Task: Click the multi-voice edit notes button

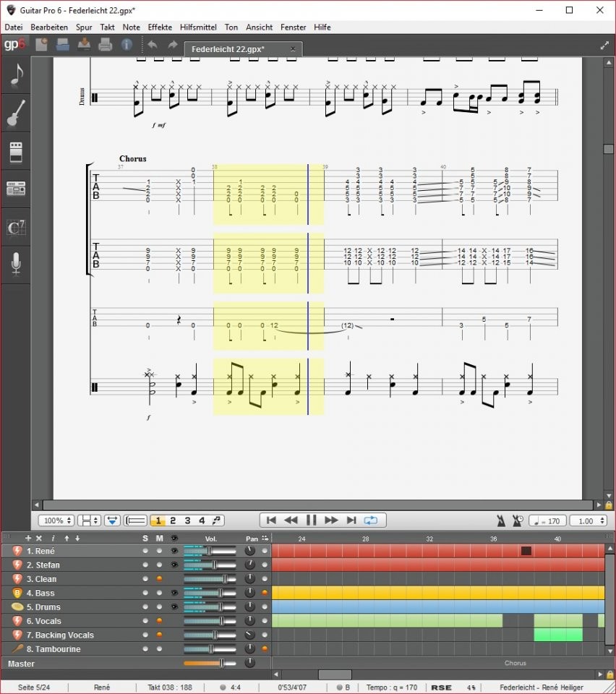Action: pos(217,520)
